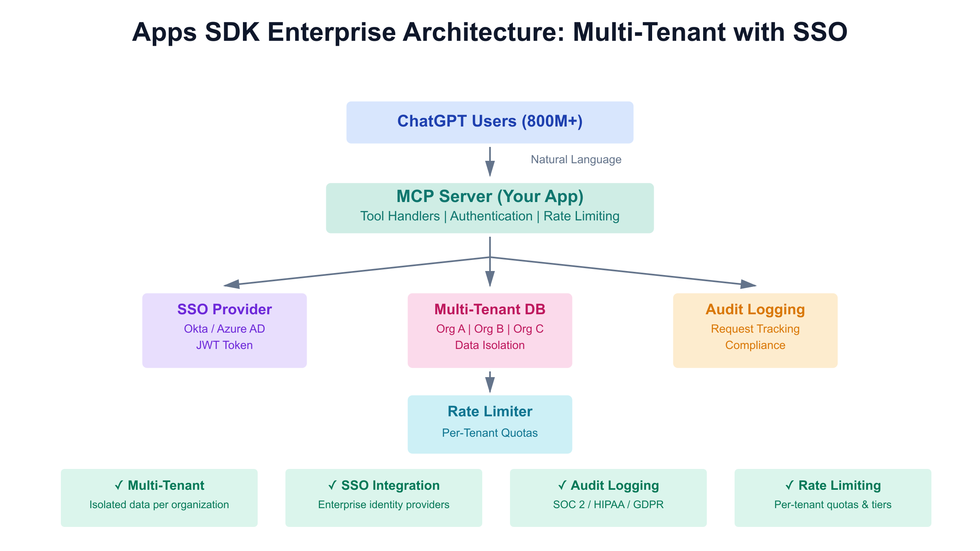This screenshot has height=551, width=980.
Task: Click the Per-Tenant Quotas label
Action: coord(490,433)
